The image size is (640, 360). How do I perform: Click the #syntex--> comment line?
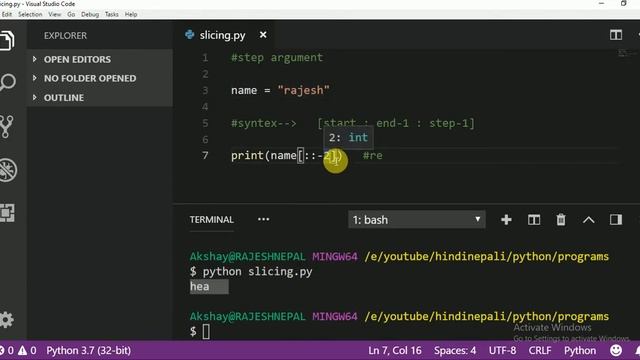[353, 123]
